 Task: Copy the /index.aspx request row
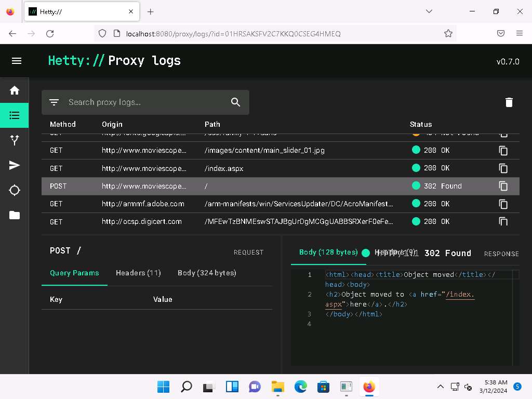coord(503,168)
